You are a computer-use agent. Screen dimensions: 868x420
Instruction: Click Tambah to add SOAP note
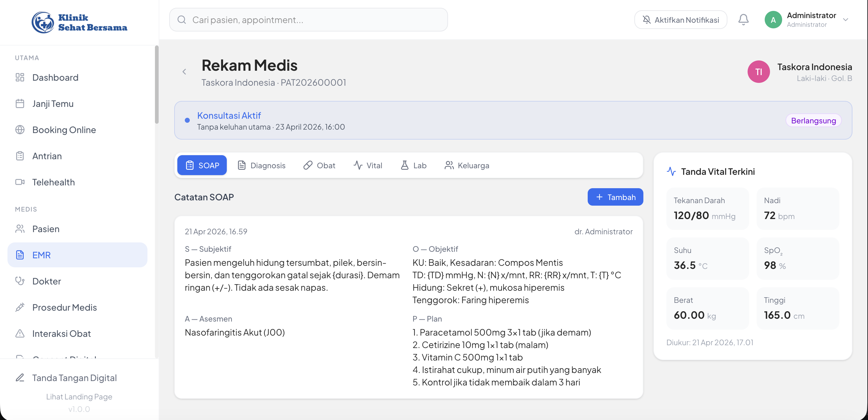point(615,197)
